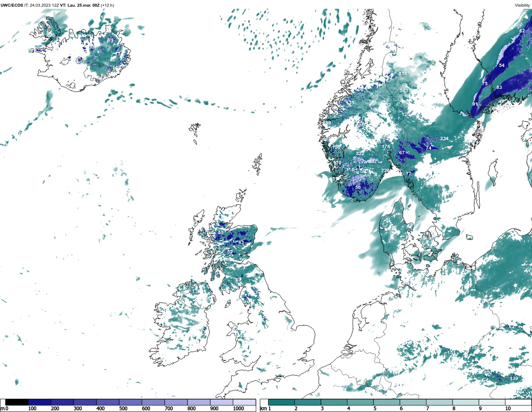Select the 2–3 km teal legend swatch
This screenshot has height=412, width=532.
308,402
